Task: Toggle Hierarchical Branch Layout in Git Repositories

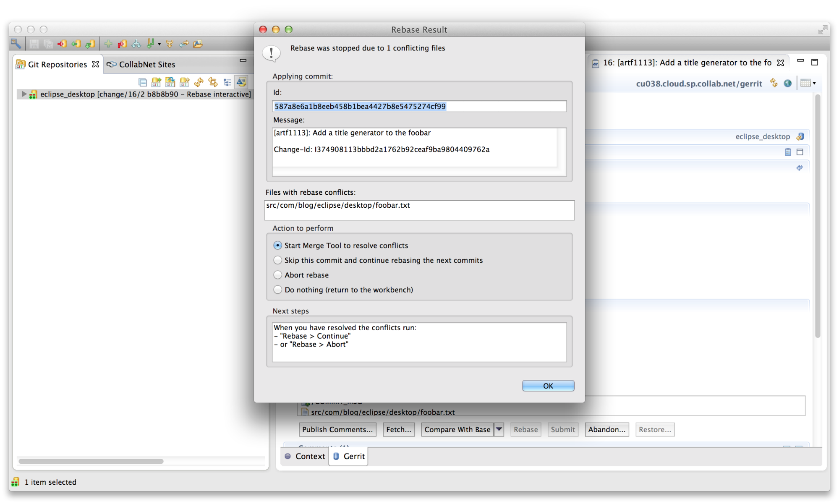Action: [x=227, y=82]
